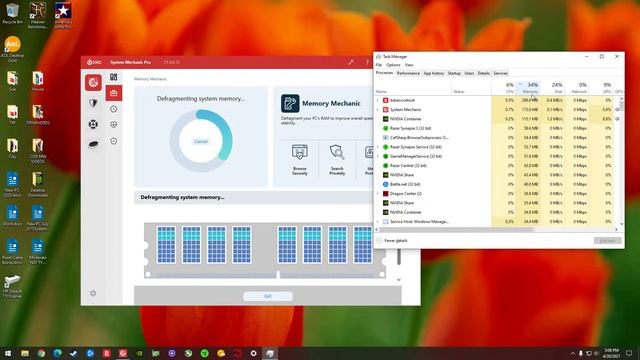Open the File menu in Task Manager
640x360 pixels.
pyautogui.click(x=379, y=65)
